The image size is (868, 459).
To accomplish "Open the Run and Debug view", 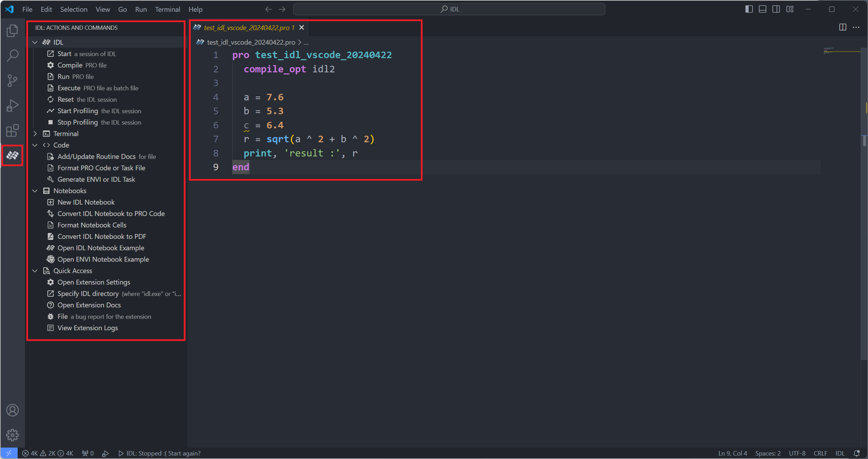I will click(12, 106).
